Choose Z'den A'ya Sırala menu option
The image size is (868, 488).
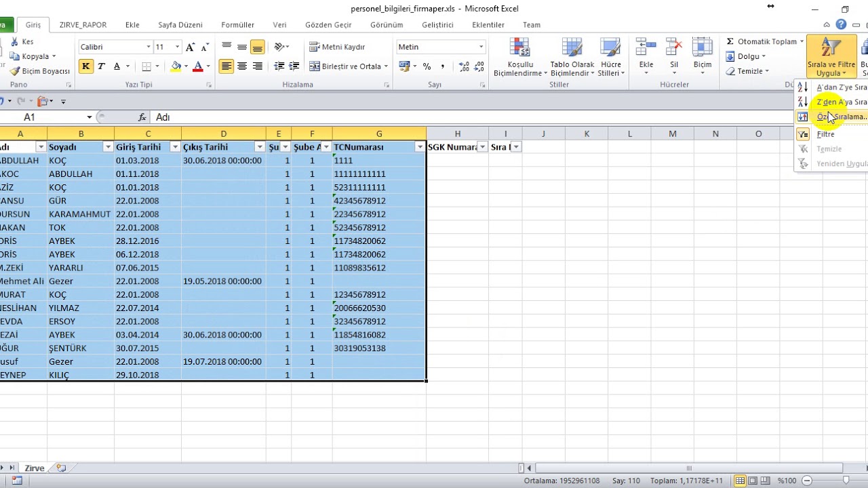tap(832, 102)
